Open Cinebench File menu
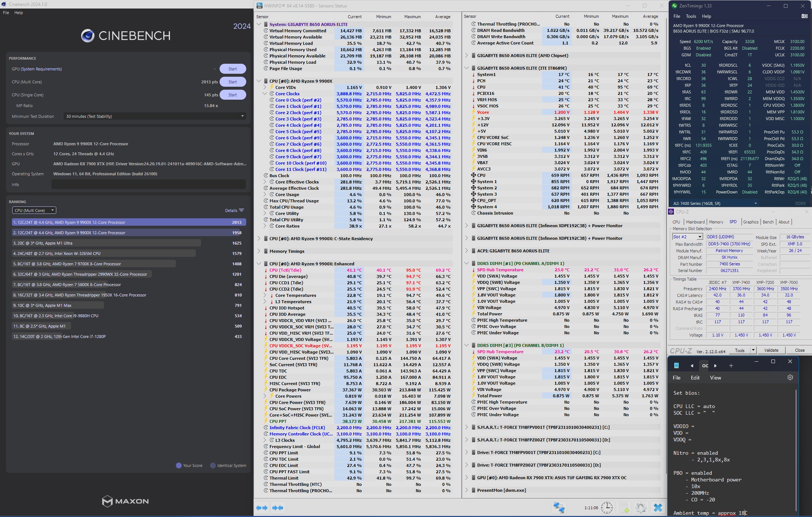The image size is (812, 517). (6, 13)
